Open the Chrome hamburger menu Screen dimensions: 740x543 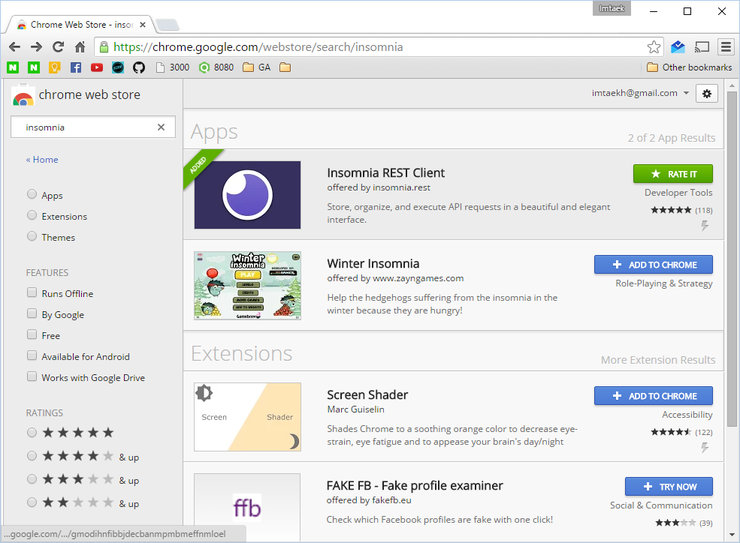tap(726, 47)
